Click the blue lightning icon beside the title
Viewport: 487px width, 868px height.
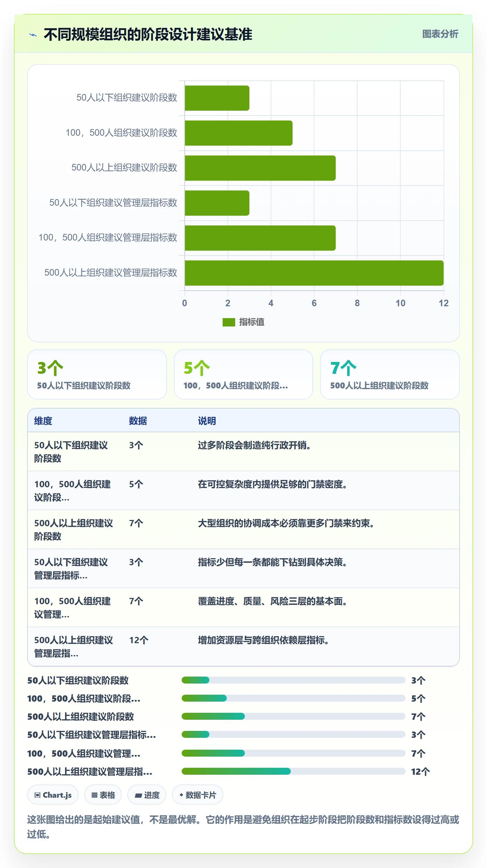(x=33, y=35)
